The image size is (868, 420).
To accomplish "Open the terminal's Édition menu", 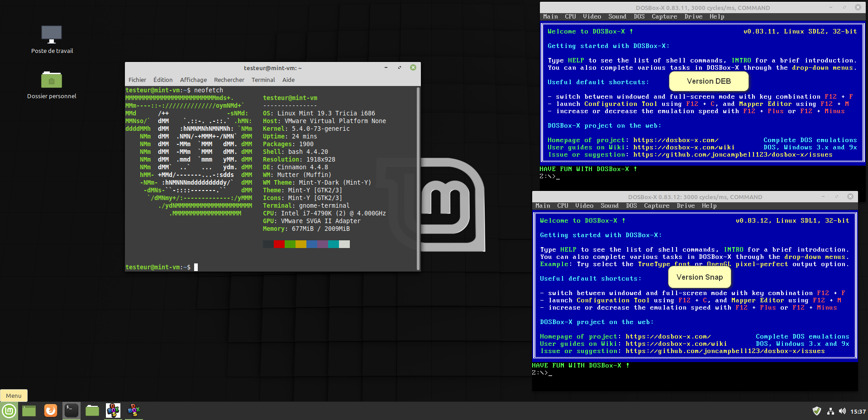I will point(163,80).
